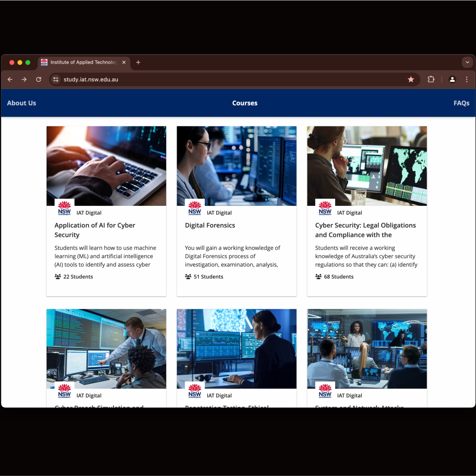Screen dimensions: 476x476
Task: Open the About Us menu item
Action: [21, 103]
